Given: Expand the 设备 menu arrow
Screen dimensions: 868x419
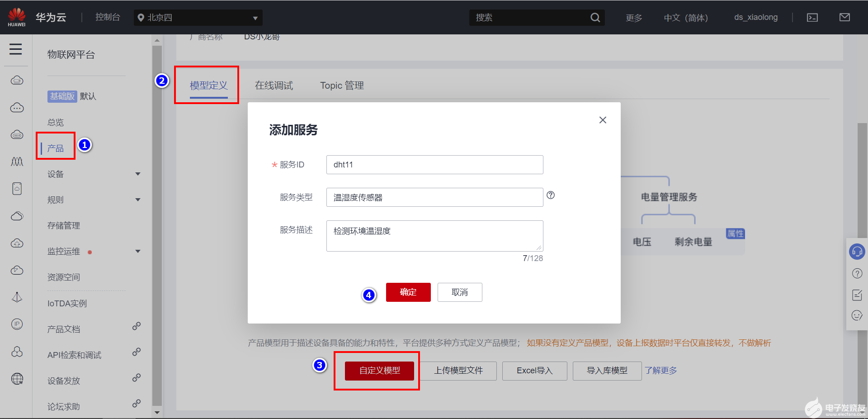Looking at the screenshot, I should point(138,174).
